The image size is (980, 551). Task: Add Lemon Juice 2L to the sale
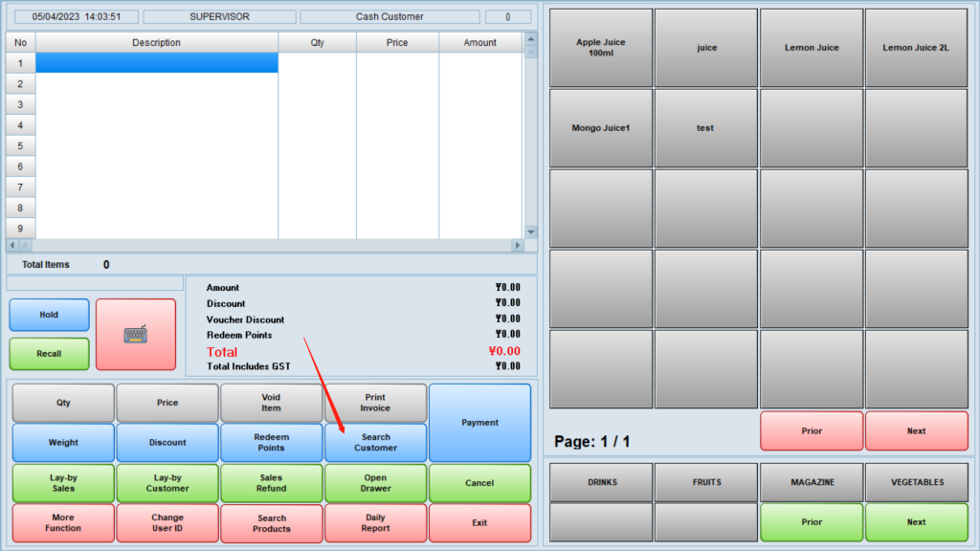pyautogui.click(x=916, y=48)
